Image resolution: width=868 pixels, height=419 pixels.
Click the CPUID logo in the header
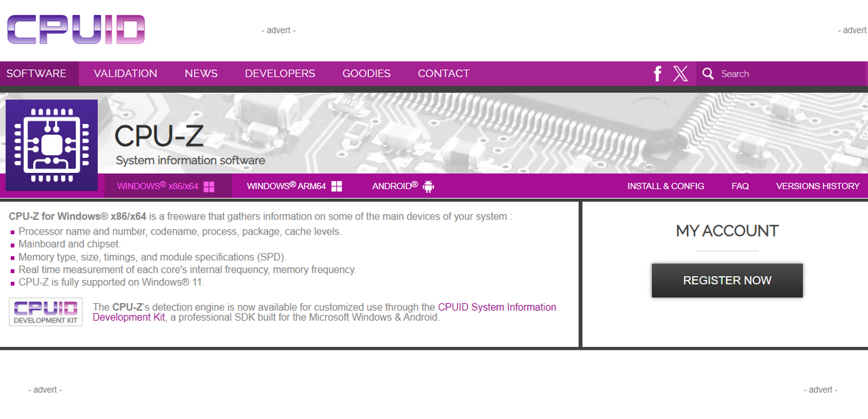[76, 30]
